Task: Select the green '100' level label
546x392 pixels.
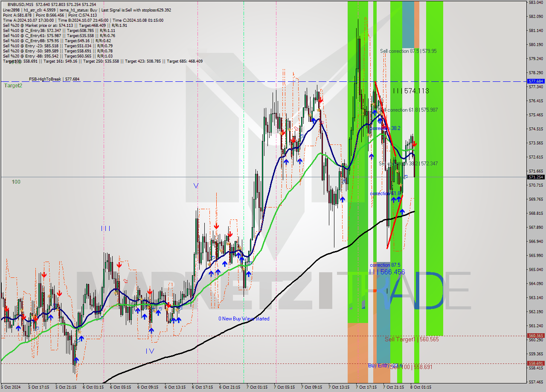Action: point(16,182)
